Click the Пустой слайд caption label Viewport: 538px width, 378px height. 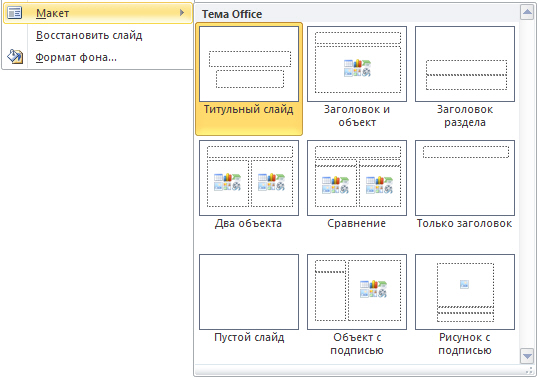click(x=249, y=337)
